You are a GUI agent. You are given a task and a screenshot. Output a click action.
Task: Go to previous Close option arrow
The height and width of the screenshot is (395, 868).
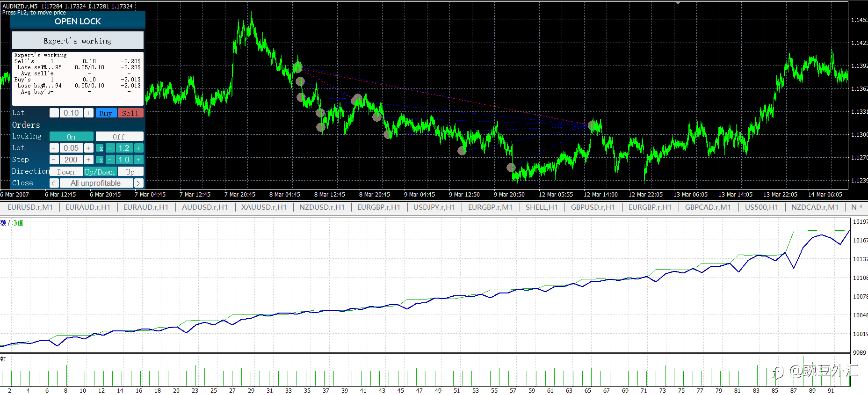pyautogui.click(x=54, y=183)
